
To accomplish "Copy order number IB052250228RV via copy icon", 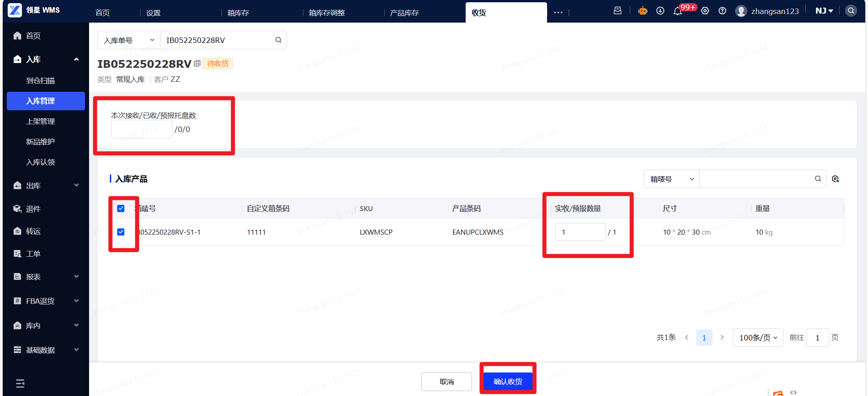I will 197,63.
